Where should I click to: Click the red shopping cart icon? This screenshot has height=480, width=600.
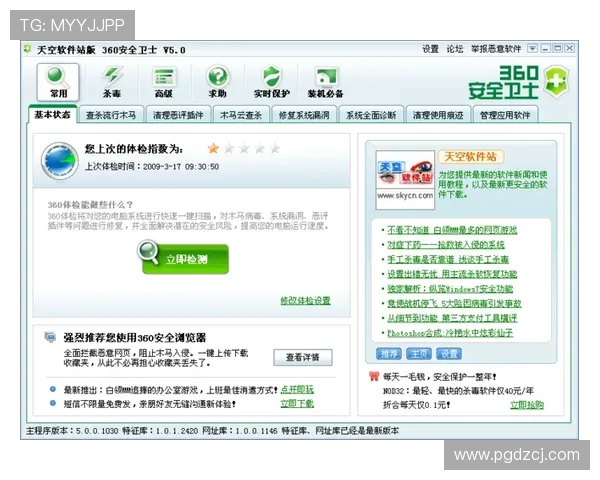tap(374, 376)
